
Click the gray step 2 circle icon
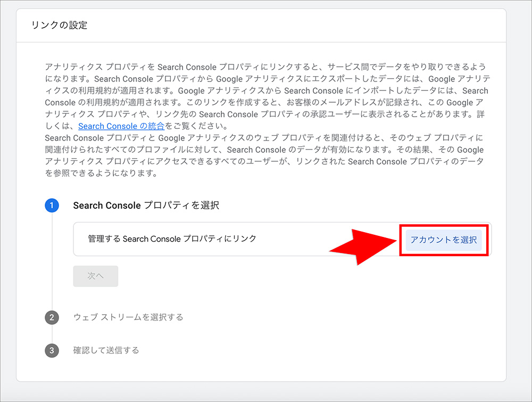point(52,317)
